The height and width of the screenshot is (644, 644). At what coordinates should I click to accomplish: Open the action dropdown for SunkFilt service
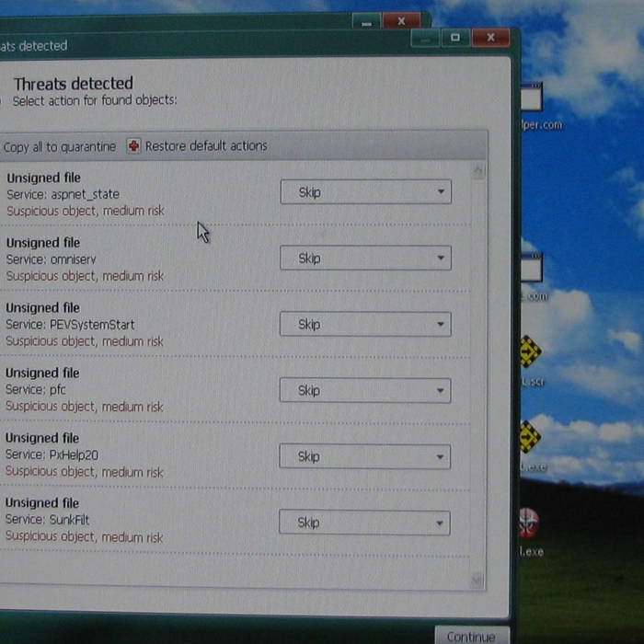pos(364,523)
